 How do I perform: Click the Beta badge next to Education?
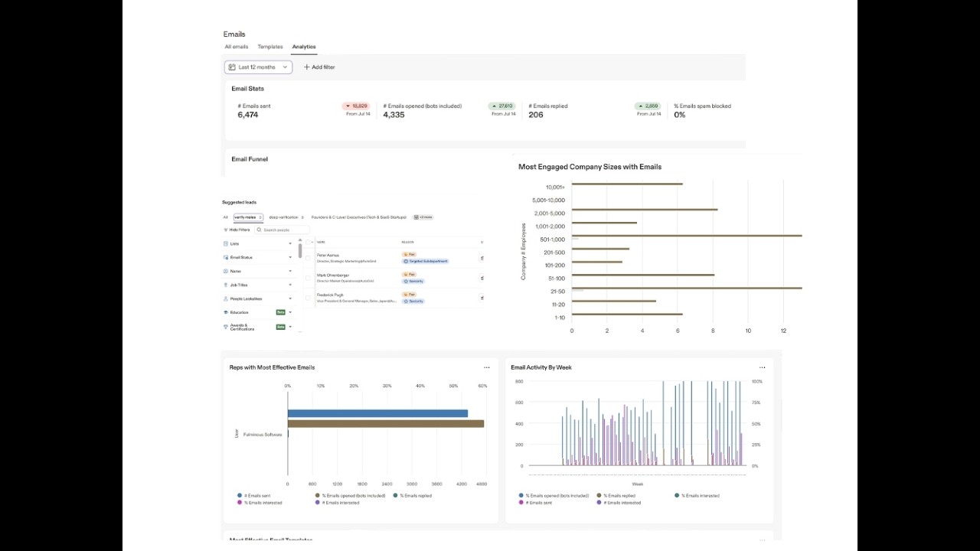coord(280,312)
